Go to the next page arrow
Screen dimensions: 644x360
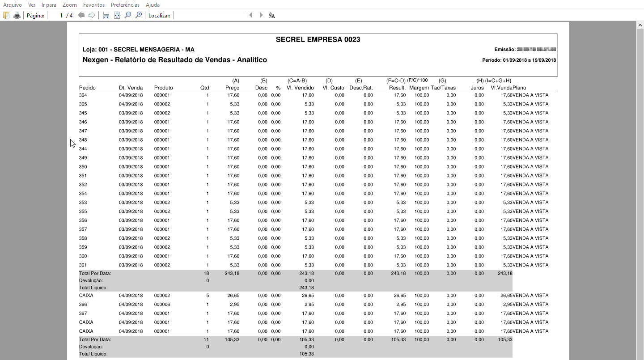(x=92, y=15)
